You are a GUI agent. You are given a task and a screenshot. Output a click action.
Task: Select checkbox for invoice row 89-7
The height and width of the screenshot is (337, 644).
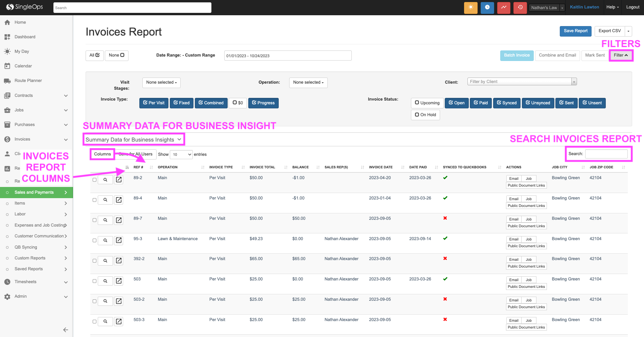click(95, 220)
